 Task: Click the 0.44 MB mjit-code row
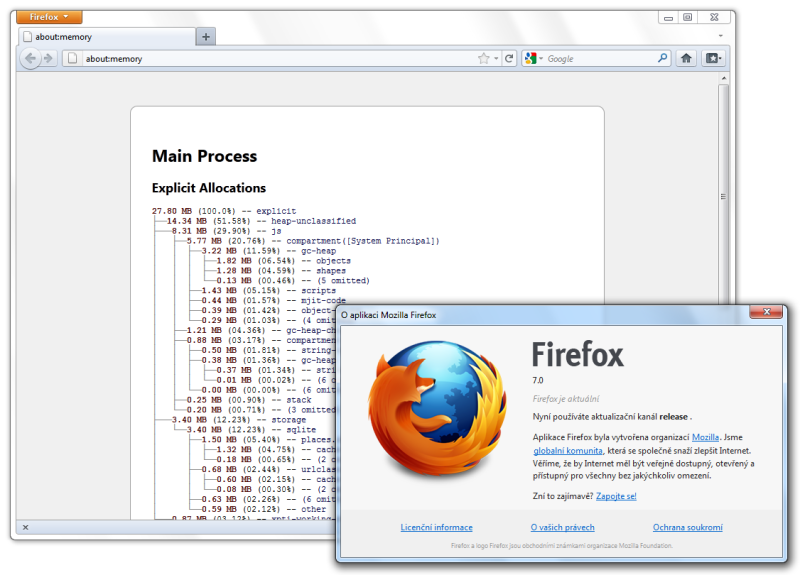pos(273,301)
